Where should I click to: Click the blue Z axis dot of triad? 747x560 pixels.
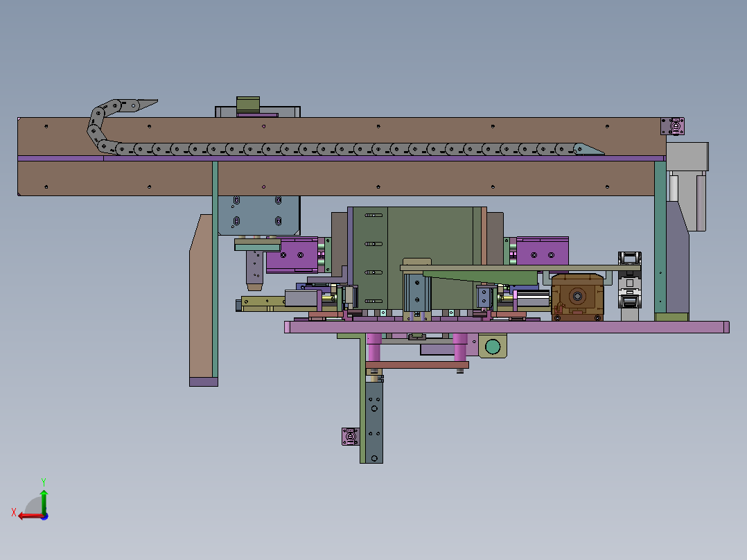[x=45, y=516]
